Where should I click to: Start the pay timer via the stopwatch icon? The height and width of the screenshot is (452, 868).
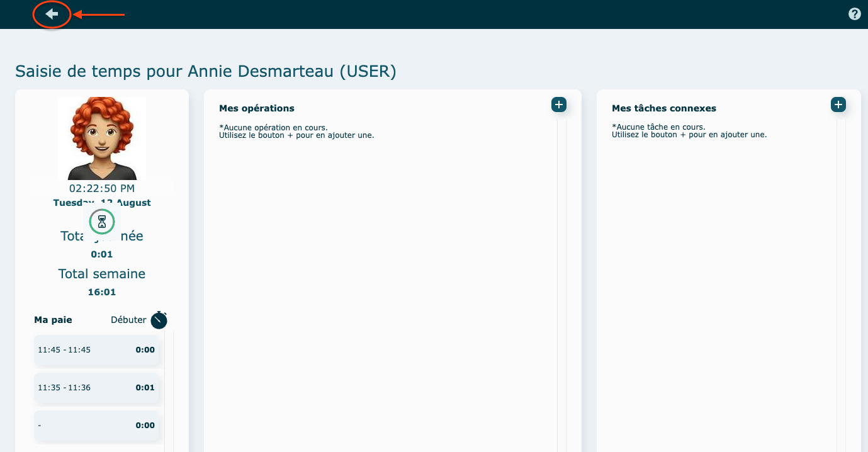[159, 320]
